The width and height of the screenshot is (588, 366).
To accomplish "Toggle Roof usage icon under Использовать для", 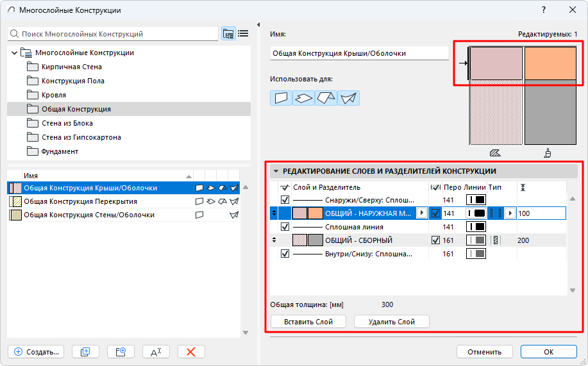I will coord(326,98).
